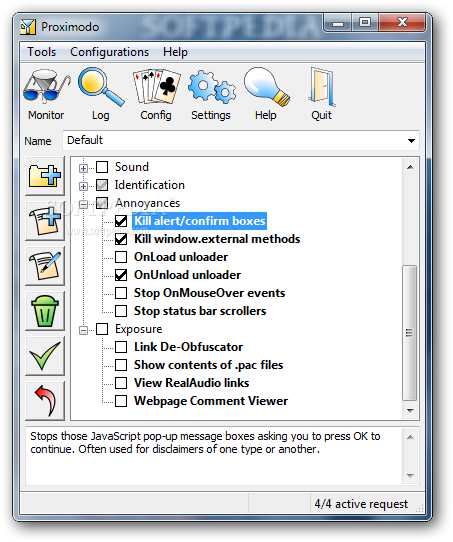Uncheck Kill window.external methods checkbox
Screen dimensions: 453x542
click(x=121, y=239)
